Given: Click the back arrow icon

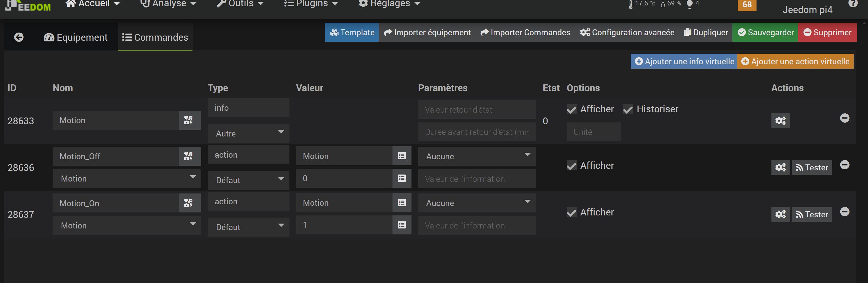Looking at the screenshot, I should (x=19, y=37).
